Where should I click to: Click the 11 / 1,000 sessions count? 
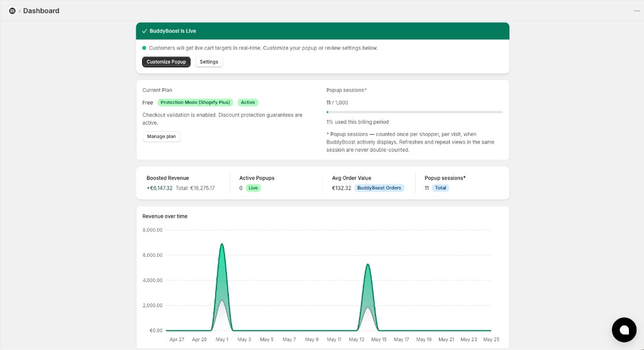[337, 103]
